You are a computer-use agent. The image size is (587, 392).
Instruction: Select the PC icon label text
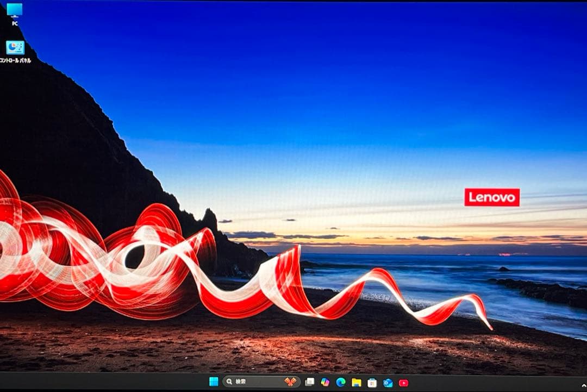15,23
